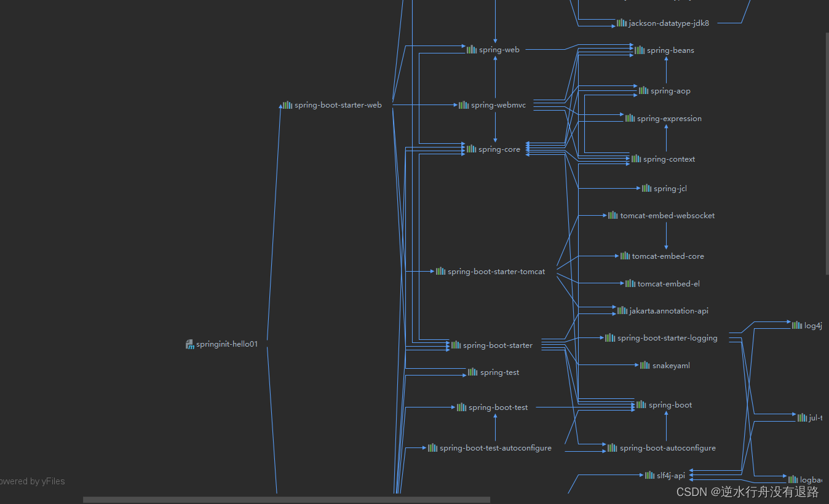Click the spring-webmvc library icon
Viewport: 829px width, 504px height.
[x=464, y=105]
